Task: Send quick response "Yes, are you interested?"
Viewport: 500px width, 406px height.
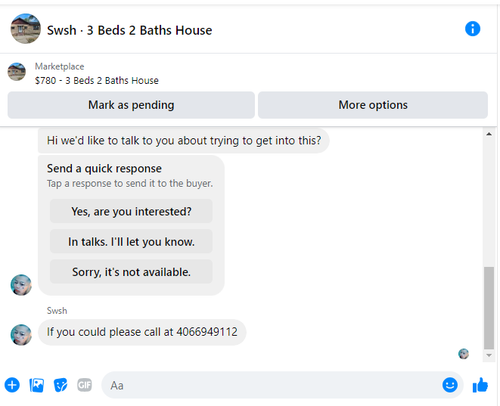Action: [x=131, y=211]
